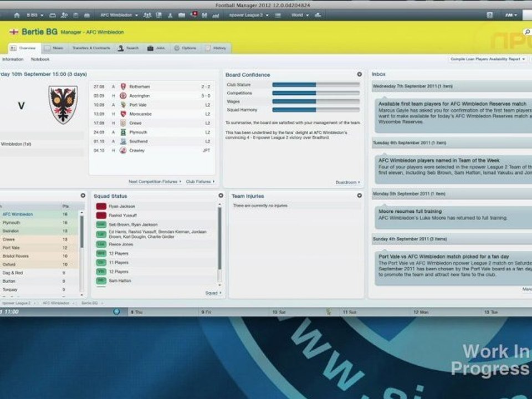
Task: Switch to the News tab
Action: point(54,48)
